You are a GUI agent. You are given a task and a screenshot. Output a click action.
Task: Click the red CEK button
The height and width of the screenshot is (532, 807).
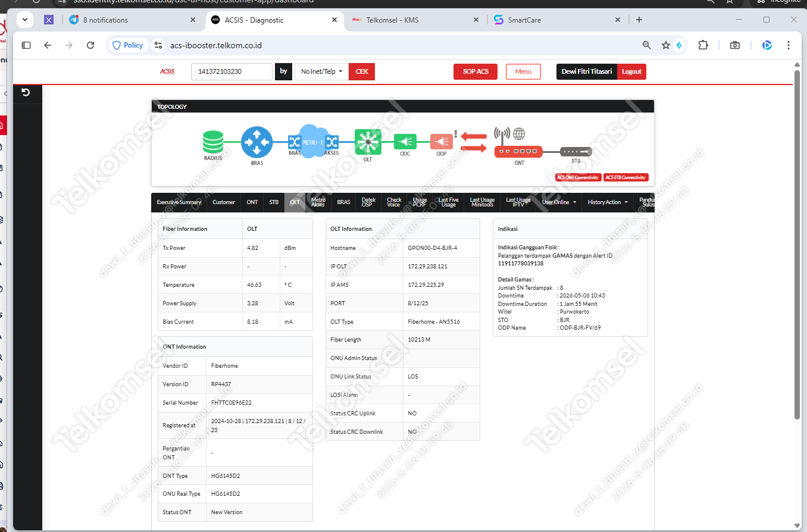point(362,71)
